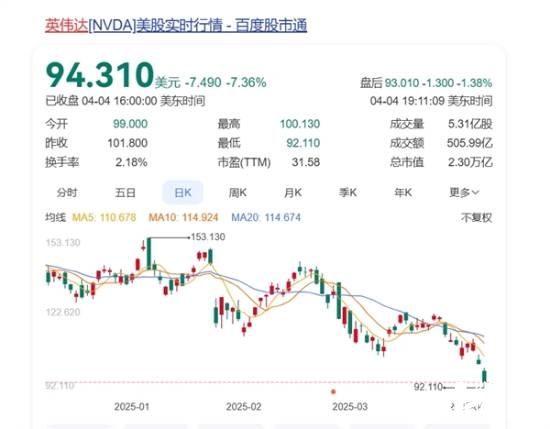Click the 153.130 y-axis label

[x=63, y=243]
